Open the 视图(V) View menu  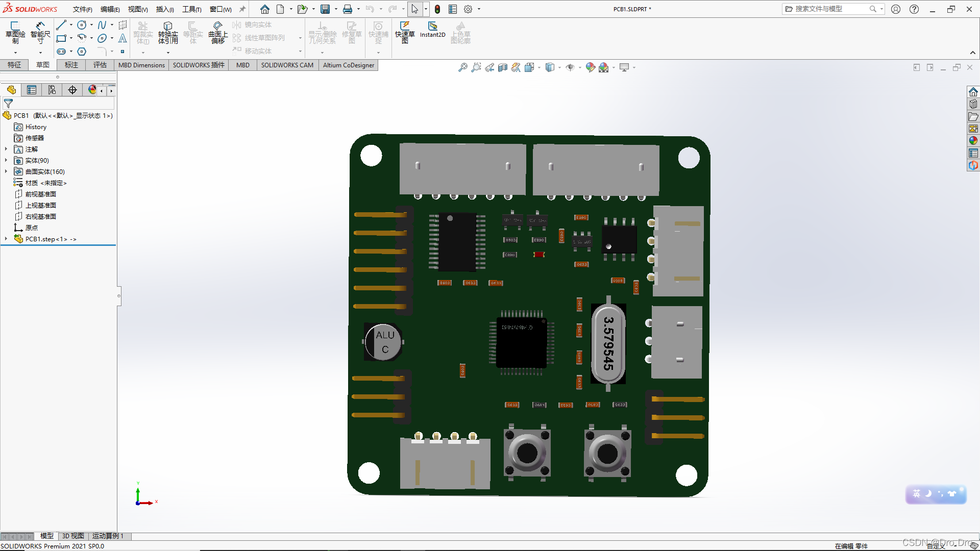(x=138, y=9)
